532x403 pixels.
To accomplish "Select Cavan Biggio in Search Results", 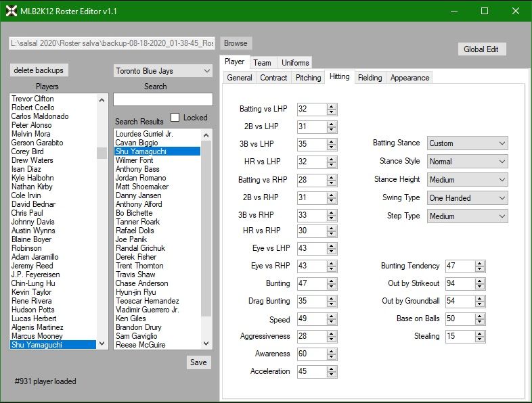I will click(158, 143).
